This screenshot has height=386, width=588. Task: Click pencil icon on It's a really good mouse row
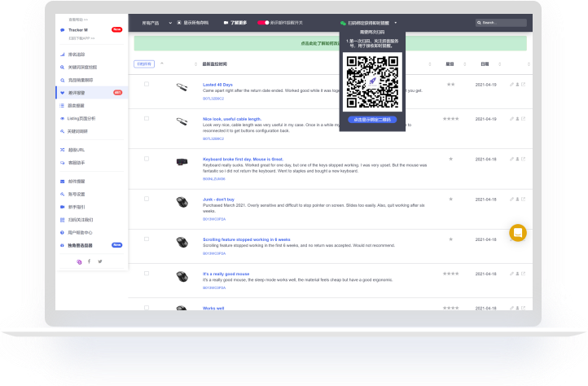tap(511, 274)
